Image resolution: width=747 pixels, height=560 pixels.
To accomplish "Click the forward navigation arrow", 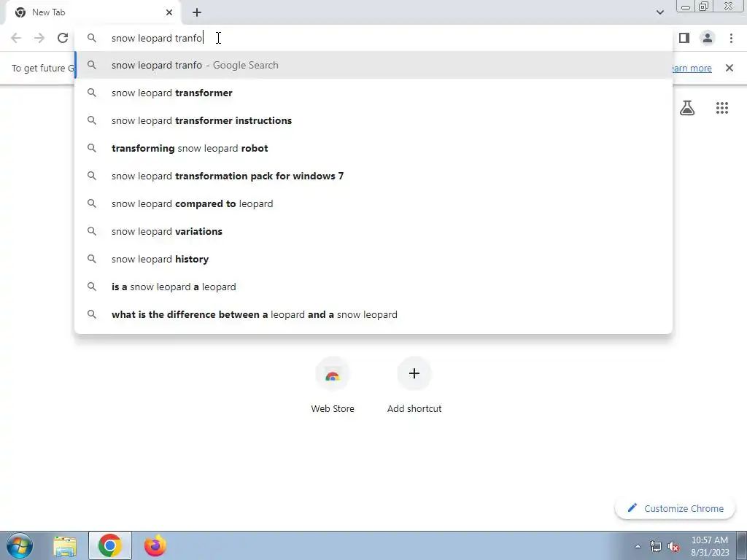I will tap(39, 38).
